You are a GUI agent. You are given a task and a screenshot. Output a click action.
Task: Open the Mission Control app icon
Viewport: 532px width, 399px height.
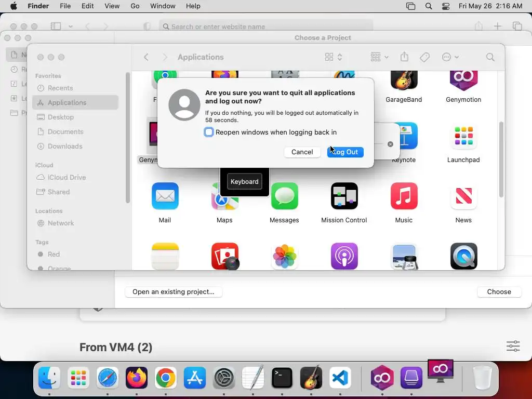[x=344, y=196]
